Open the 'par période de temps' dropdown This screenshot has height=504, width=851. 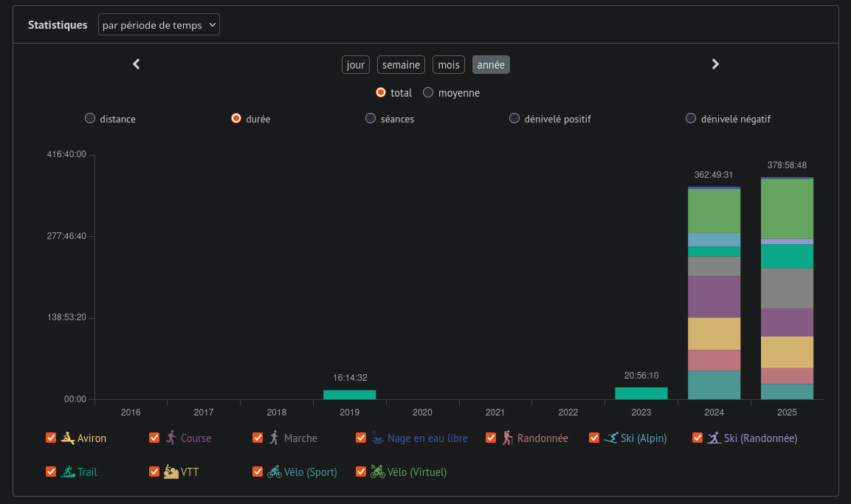159,25
